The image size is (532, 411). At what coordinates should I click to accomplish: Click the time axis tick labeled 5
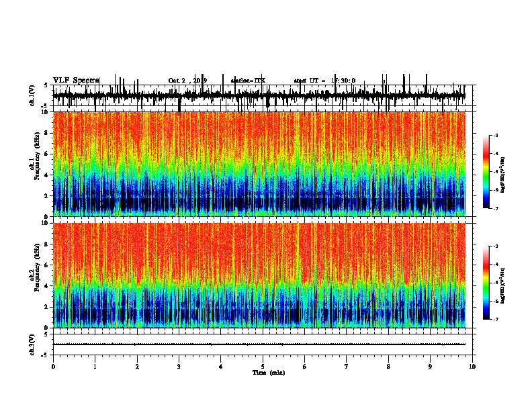click(x=263, y=366)
